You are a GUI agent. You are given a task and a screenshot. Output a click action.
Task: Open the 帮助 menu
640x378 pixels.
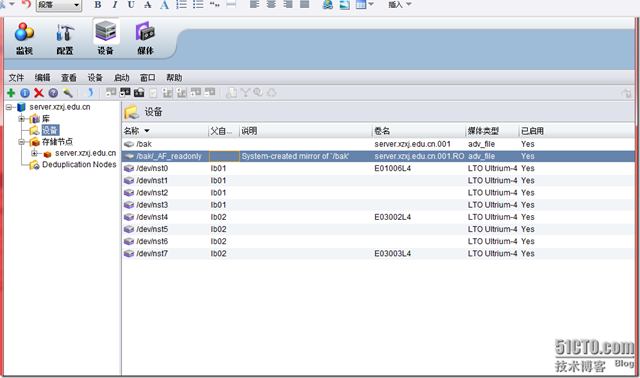point(174,78)
